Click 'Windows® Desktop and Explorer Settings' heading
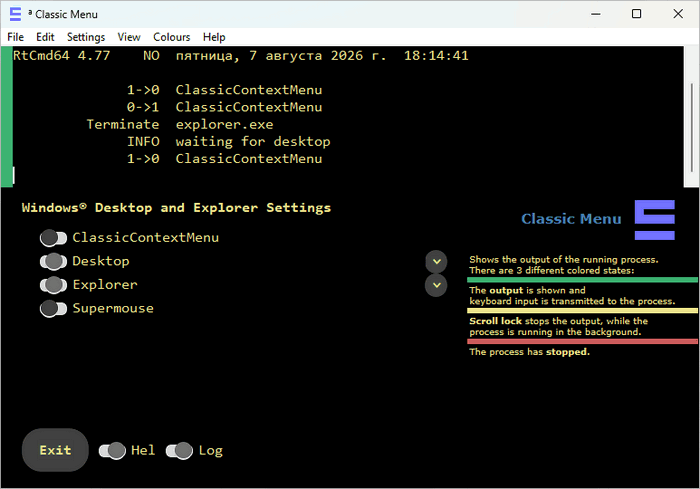The width and height of the screenshot is (700, 489). click(x=176, y=208)
